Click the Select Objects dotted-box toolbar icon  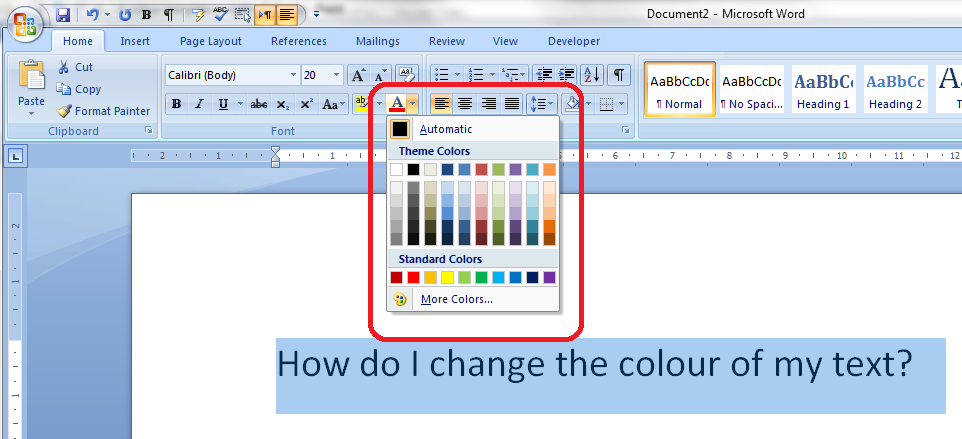pyautogui.click(x=243, y=14)
